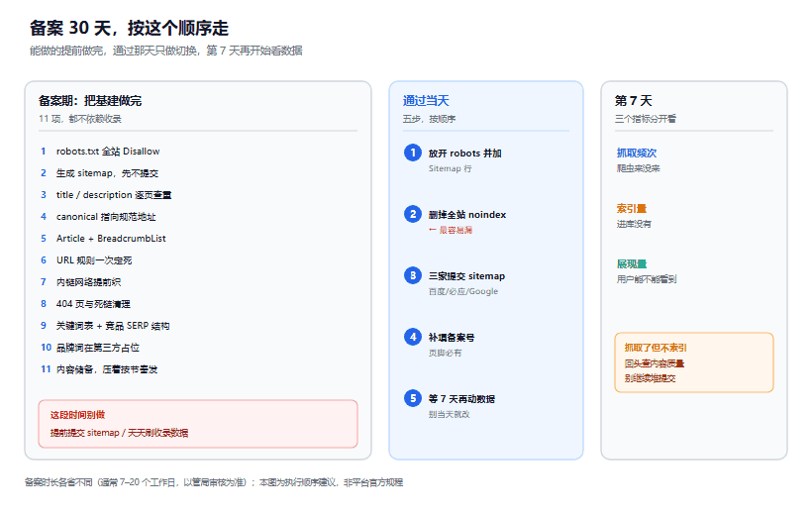The width and height of the screenshot is (812, 515).
Task: Click the card heading 第 7 天
Action: [634, 100]
